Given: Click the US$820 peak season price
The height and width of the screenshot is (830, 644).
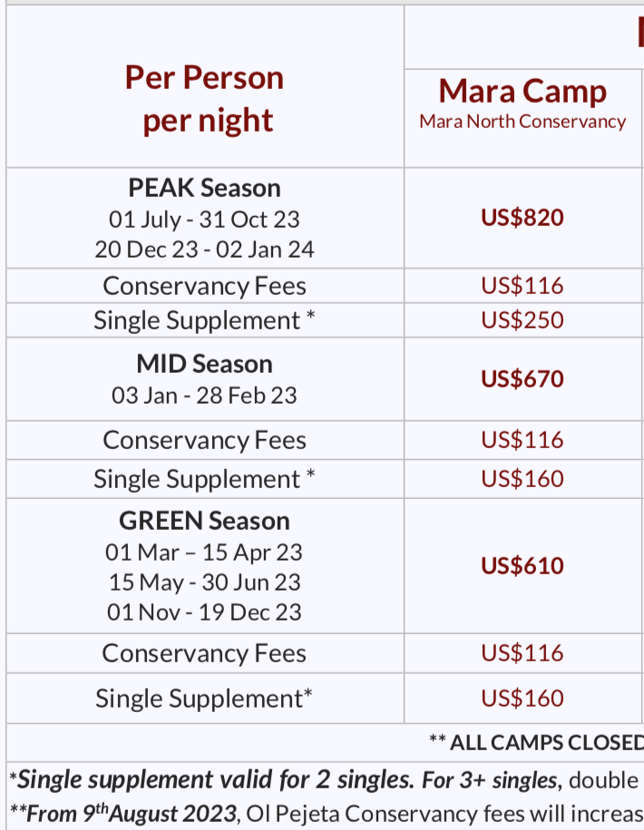Looking at the screenshot, I should 522,218.
